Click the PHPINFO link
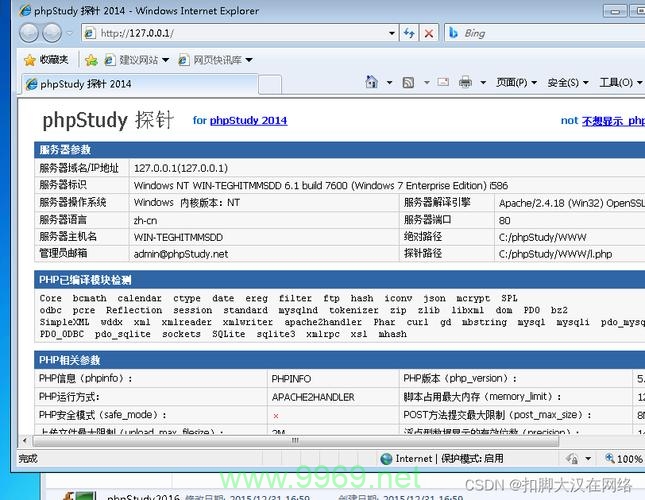The height and width of the screenshot is (500, 645). click(291, 379)
